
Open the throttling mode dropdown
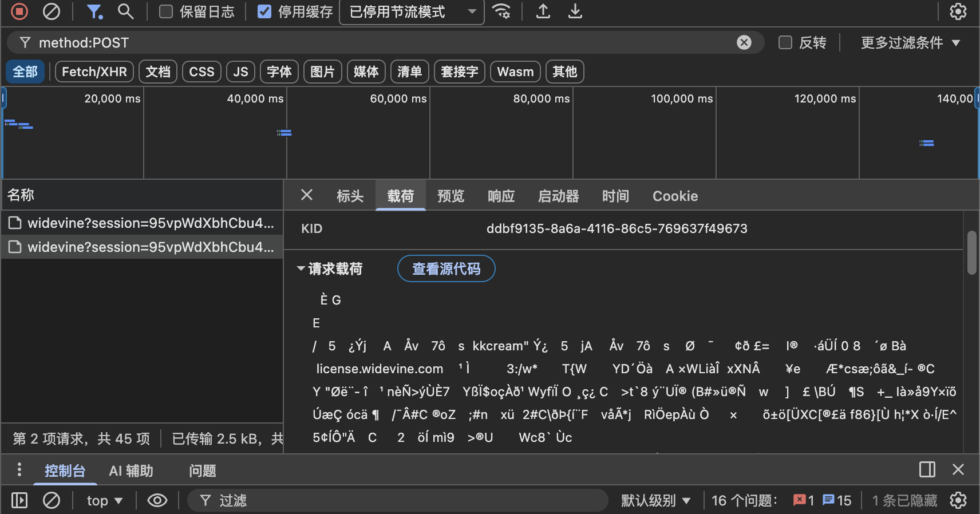tap(412, 12)
